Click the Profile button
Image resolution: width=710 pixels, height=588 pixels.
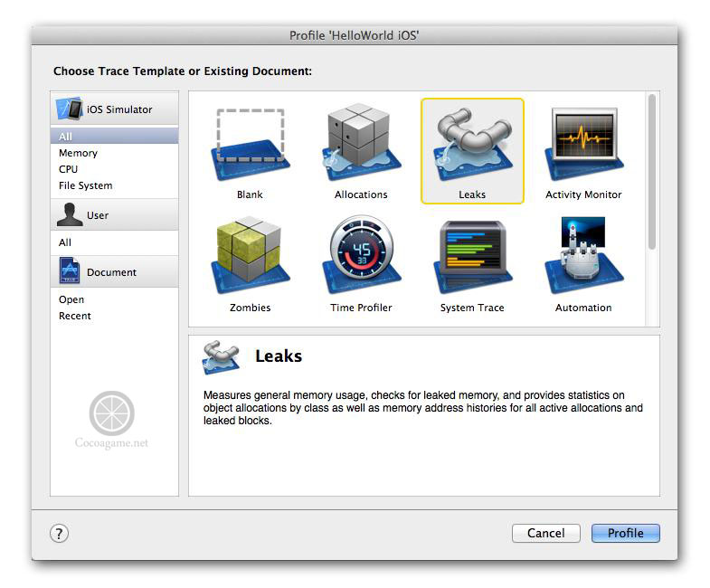click(626, 533)
